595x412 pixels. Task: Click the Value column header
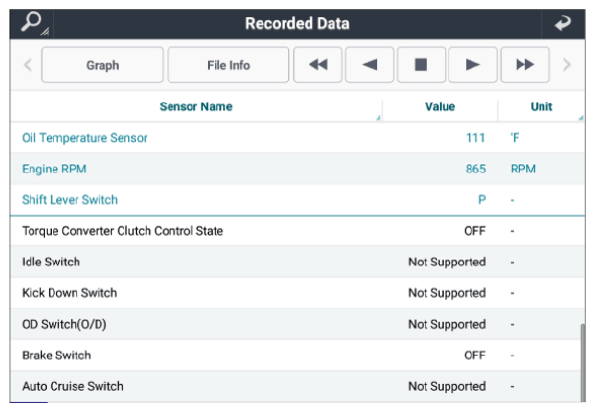(440, 107)
